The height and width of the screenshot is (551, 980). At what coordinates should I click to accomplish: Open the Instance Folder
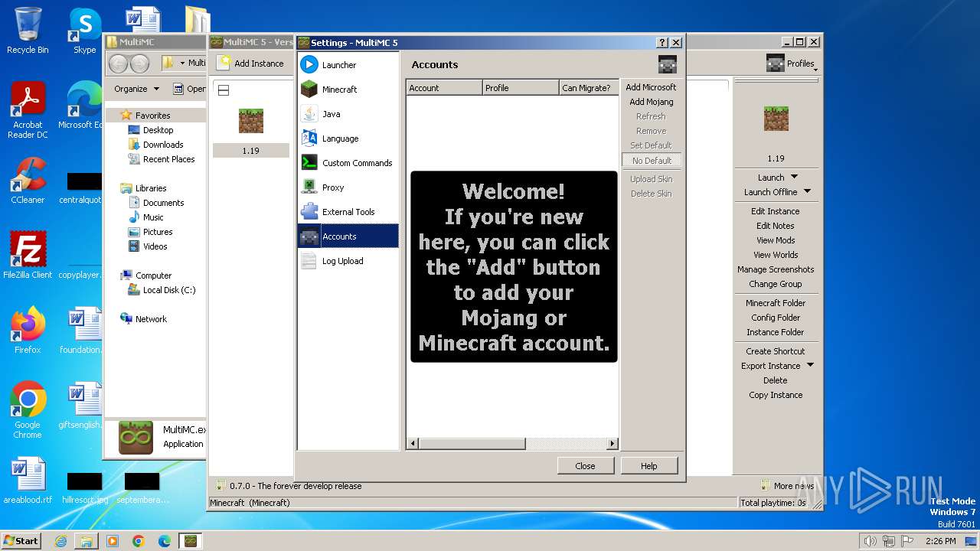click(775, 332)
